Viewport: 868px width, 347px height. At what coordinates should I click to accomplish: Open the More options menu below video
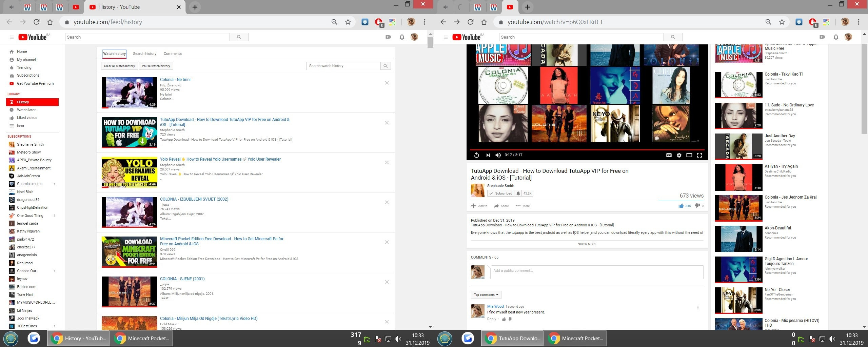(x=522, y=206)
